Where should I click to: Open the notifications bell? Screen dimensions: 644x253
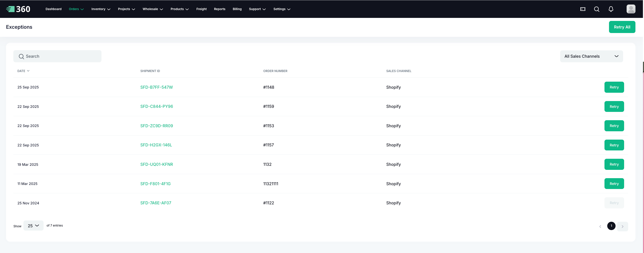pos(611,9)
